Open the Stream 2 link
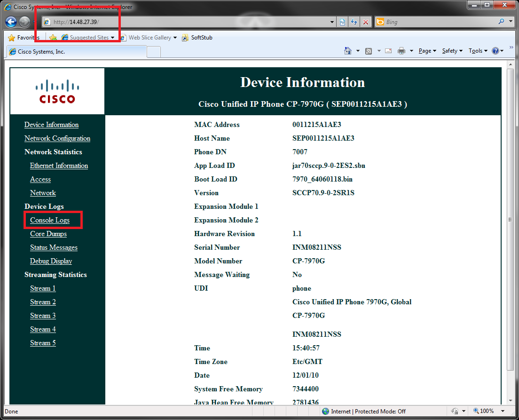This screenshot has width=519, height=420. tap(43, 302)
